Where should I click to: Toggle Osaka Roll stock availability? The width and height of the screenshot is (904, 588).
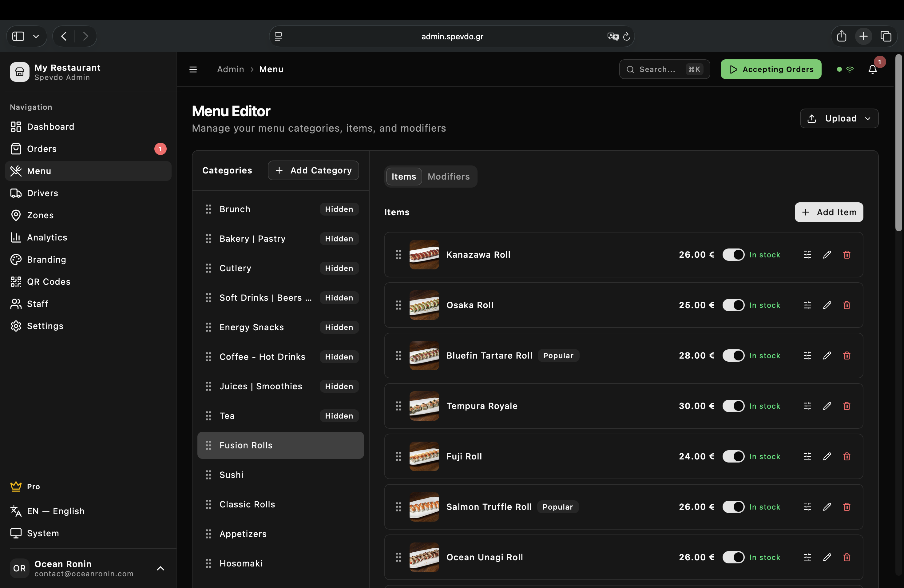point(733,305)
